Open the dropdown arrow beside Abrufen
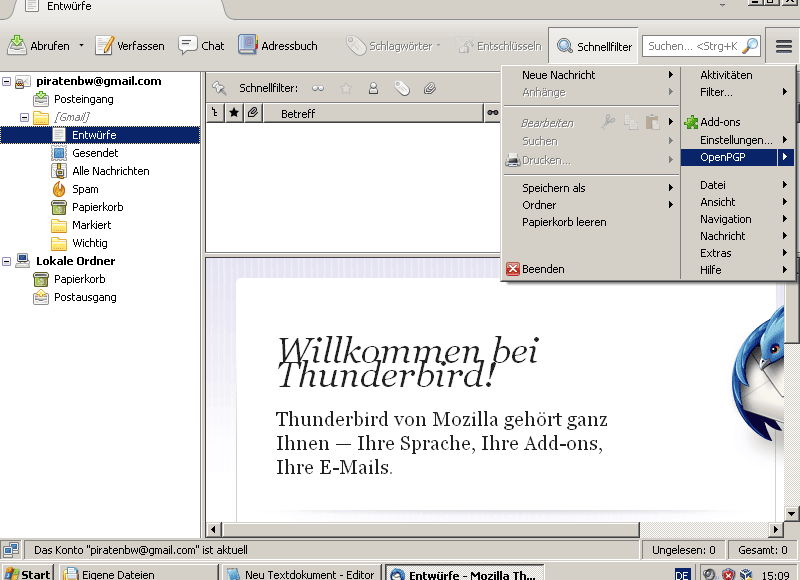 (81, 46)
